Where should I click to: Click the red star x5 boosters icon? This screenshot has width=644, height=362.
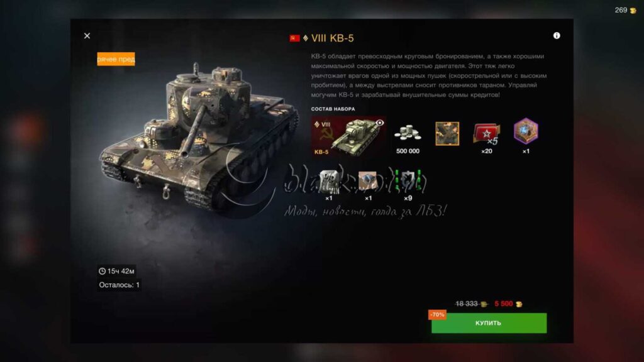coord(487,134)
